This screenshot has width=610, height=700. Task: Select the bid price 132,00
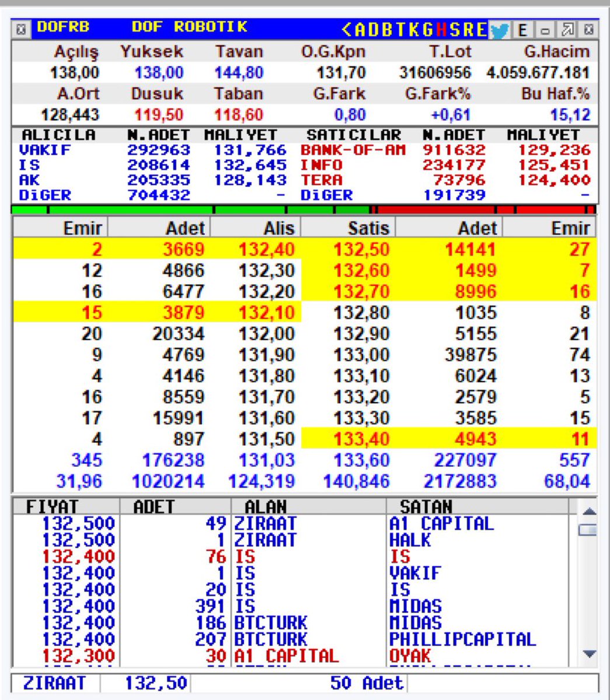pyautogui.click(x=266, y=334)
